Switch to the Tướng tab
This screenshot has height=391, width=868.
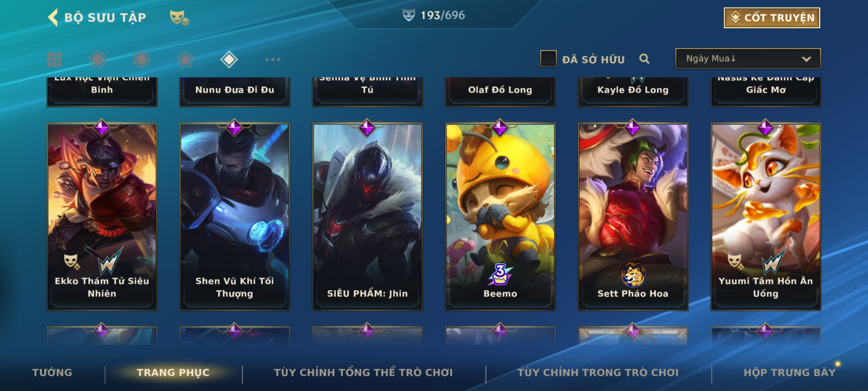52,372
